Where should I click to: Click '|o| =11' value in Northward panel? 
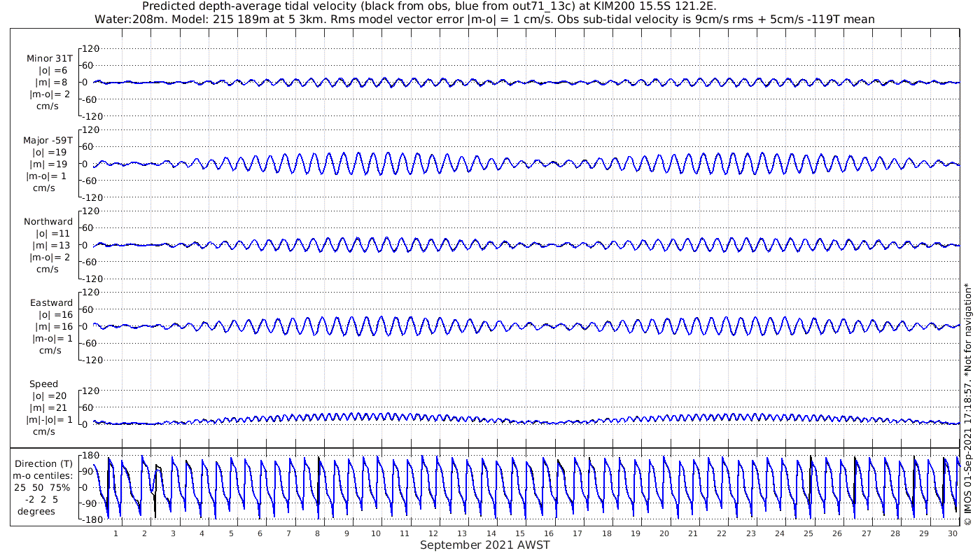point(53,233)
